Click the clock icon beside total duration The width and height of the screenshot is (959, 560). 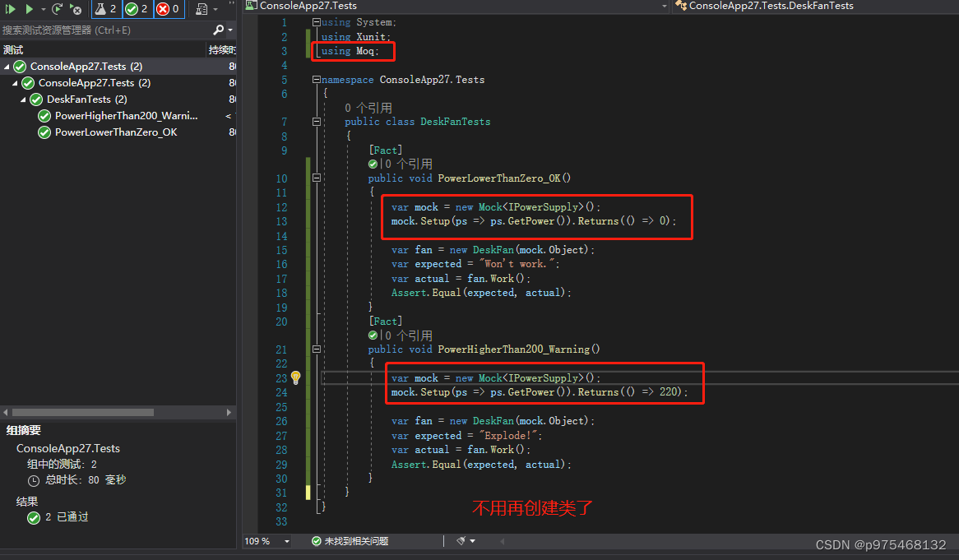pyautogui.click(x=34, y=480)
